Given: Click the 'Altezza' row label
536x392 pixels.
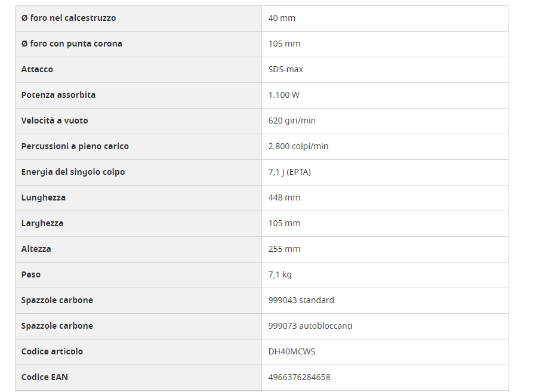Looking at the screenshot, I should [36, 249].
